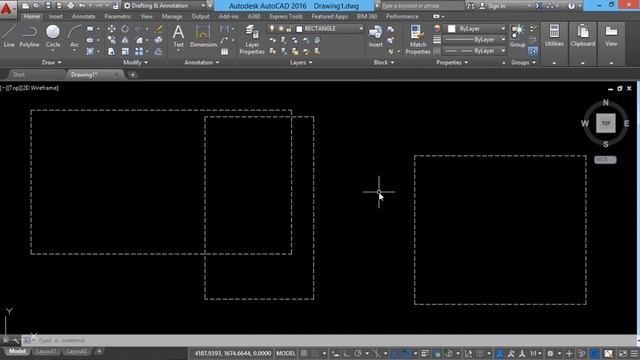Click the Save icon in quick access toolbar
This screenshot has height=360, width=640.
(x=48, y=6)
